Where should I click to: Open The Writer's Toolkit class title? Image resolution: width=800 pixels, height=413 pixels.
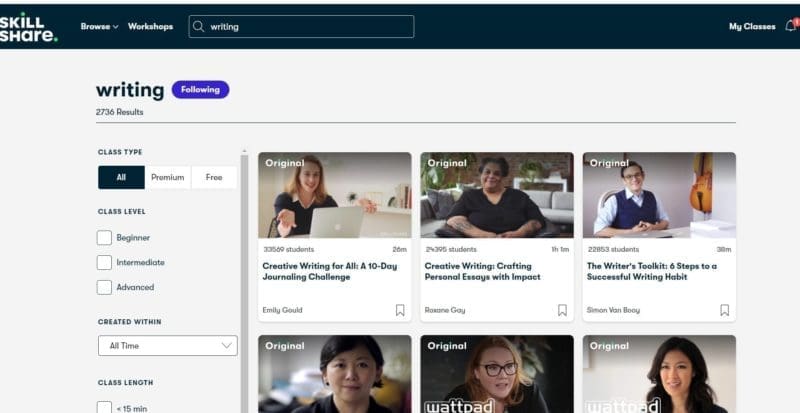(652, 272)
